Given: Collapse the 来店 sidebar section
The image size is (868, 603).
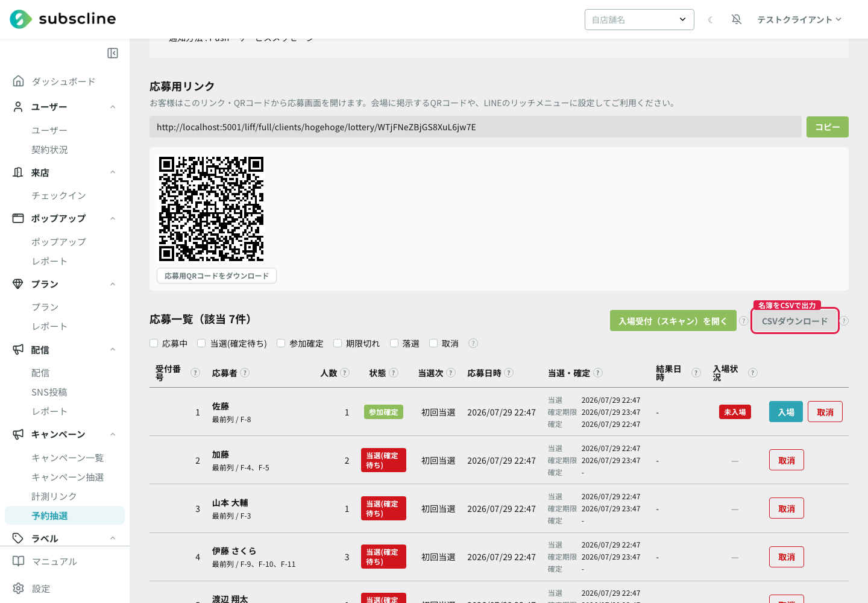Looking at the screenshot, I should pos(113,172).
